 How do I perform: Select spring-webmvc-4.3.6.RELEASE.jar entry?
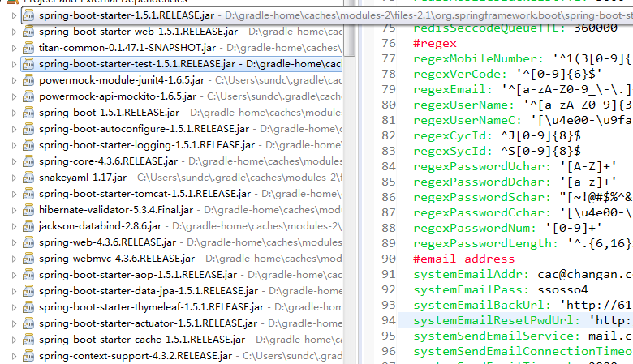click(x=117, y=259)
